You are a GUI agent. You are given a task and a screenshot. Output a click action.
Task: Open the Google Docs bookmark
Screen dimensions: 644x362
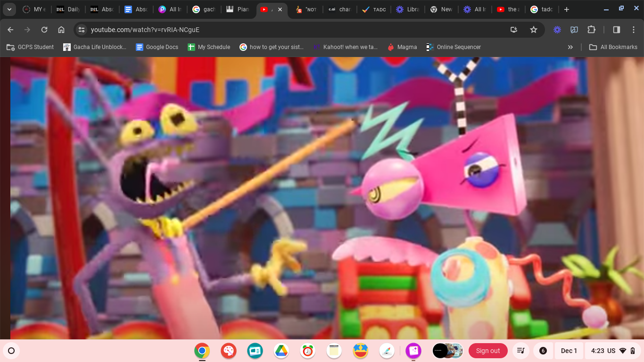point(157,47)
